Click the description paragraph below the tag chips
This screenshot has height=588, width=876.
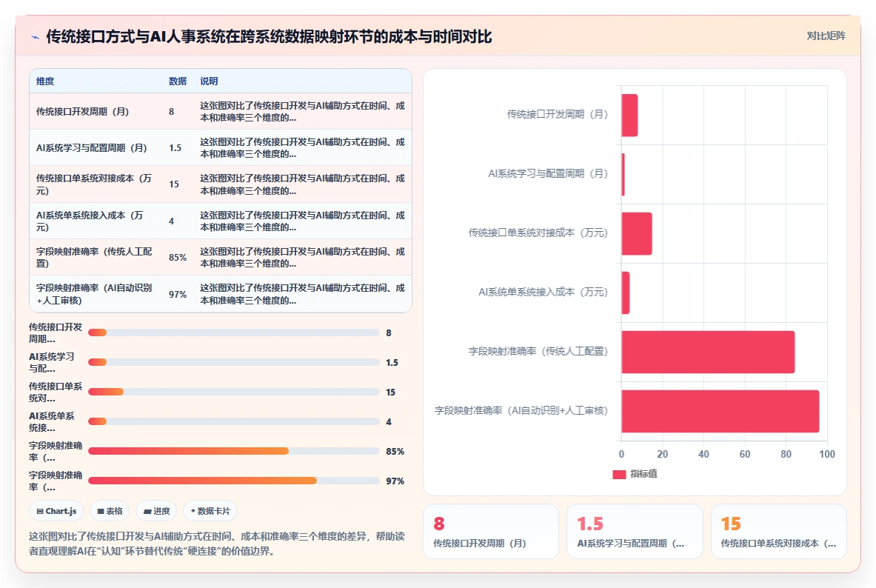point(217,544)
